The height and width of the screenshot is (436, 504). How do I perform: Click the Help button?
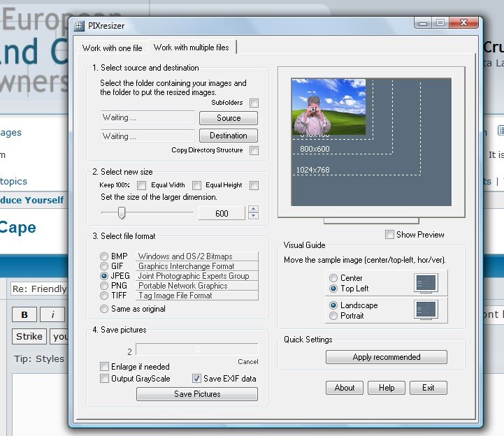(387, 388)
